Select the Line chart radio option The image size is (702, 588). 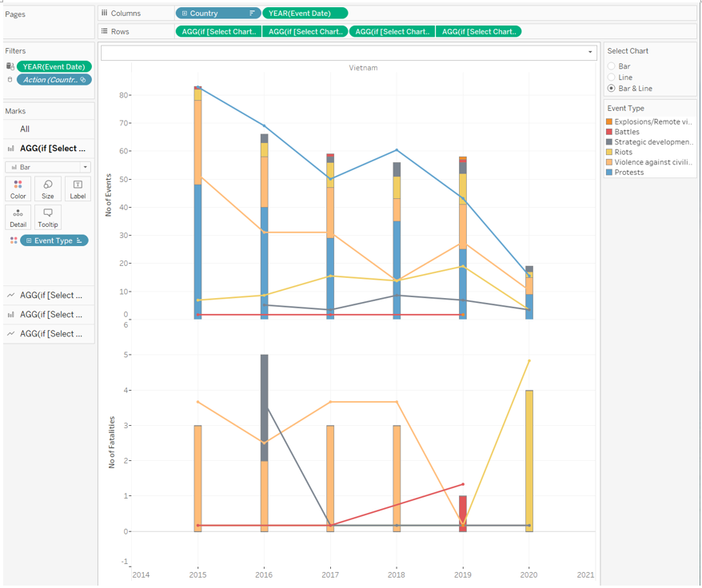coord(612,77)
